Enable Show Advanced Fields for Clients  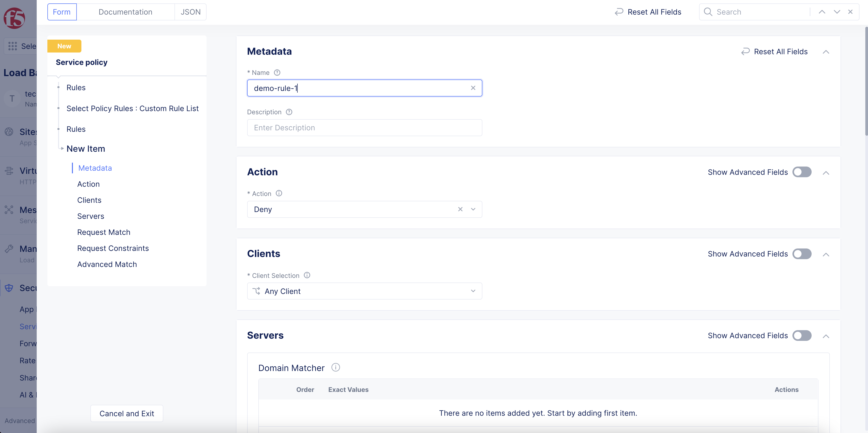(x=802, y=254)
